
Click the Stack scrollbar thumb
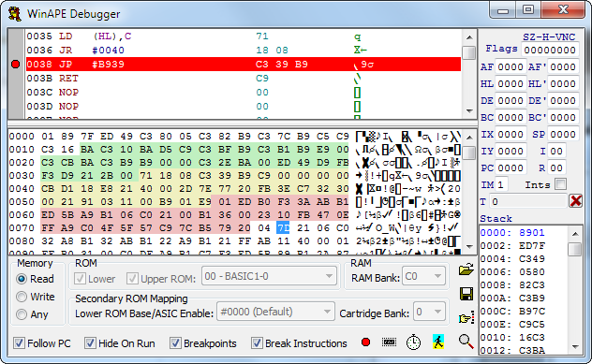(575, 249)
